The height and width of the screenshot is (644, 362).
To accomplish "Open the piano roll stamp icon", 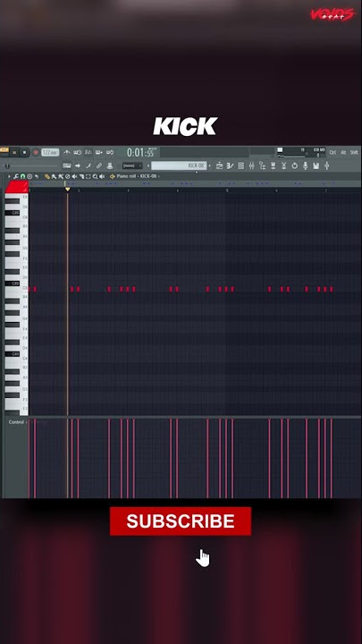I will click(x=29, y=176).
